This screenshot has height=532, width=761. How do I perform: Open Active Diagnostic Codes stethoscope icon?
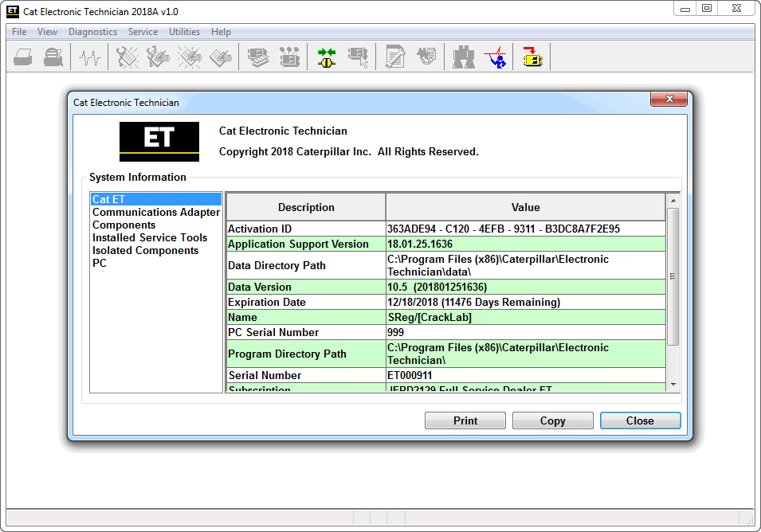point(127,57)
